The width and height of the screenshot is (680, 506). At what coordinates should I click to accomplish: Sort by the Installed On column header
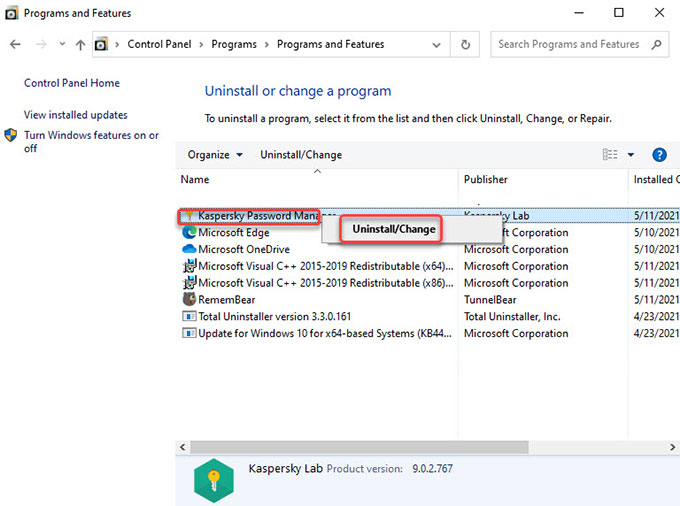point(656,180)
